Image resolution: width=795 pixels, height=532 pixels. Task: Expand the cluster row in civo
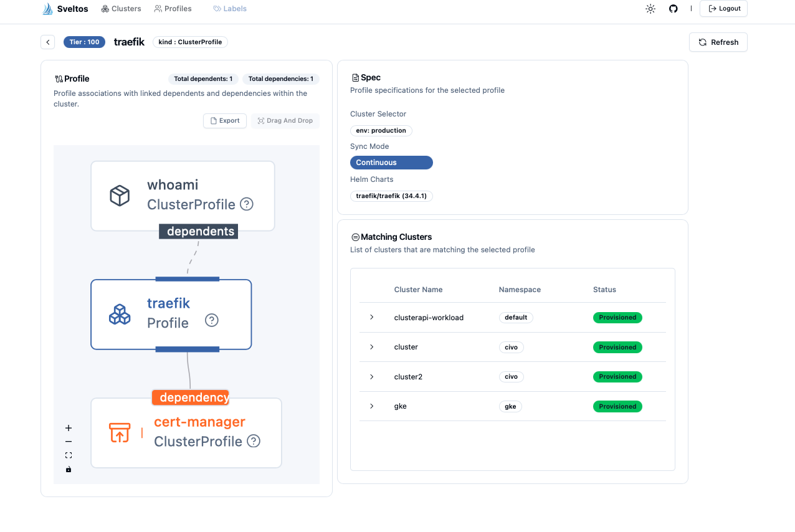372,347
